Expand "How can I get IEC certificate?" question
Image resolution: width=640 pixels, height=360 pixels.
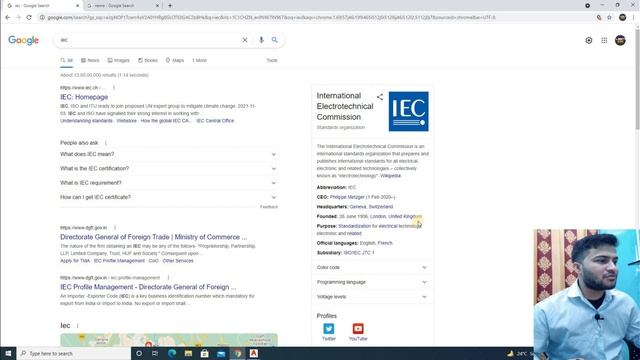point(168,197)
